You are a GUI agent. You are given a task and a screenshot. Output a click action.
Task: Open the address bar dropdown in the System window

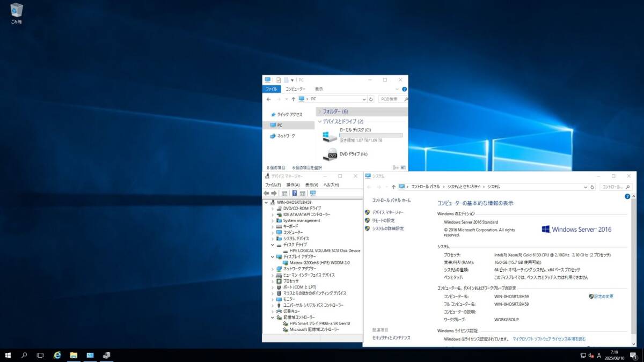pos(586,187)
